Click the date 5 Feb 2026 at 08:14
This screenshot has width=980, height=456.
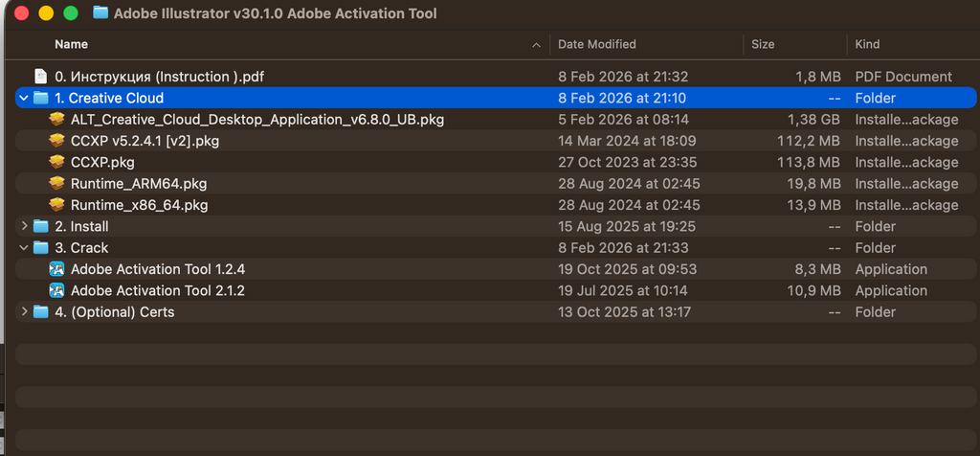(x=622, y=119)
